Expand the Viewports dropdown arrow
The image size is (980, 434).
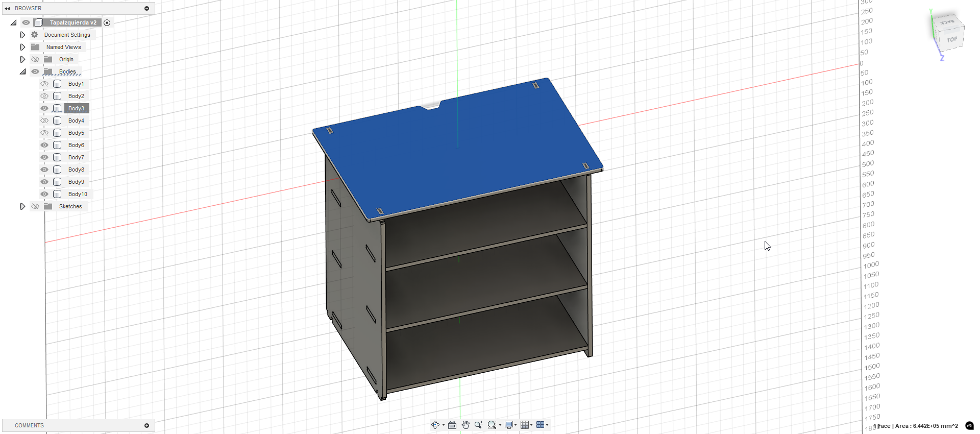click(x=547, y=425)
